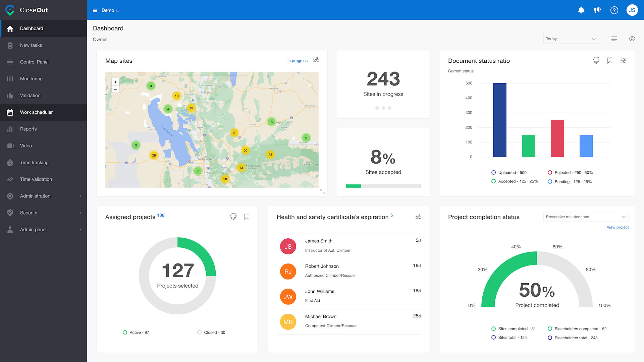
Task: Click the help question mark icon
Action: coord(614,10)
